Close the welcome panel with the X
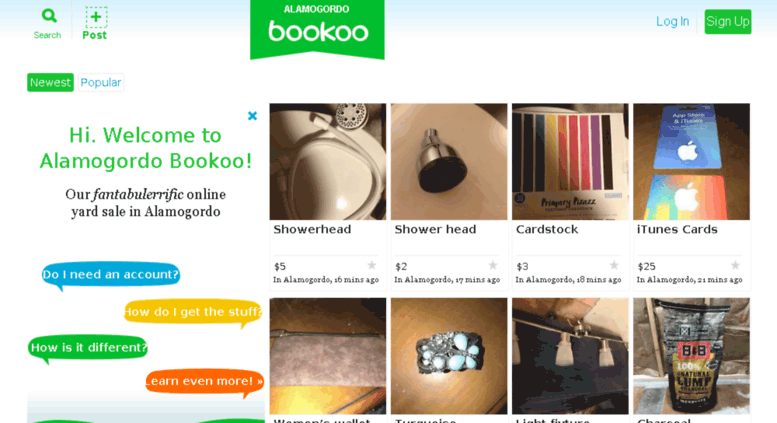The width and height of the screenshot is (777, 423). [x=252, y=116]
